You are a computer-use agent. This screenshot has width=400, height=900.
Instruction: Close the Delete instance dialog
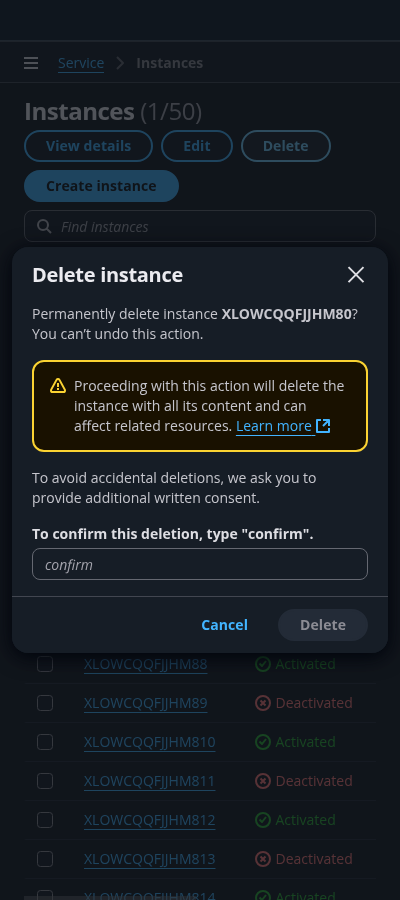coord(356,275)
